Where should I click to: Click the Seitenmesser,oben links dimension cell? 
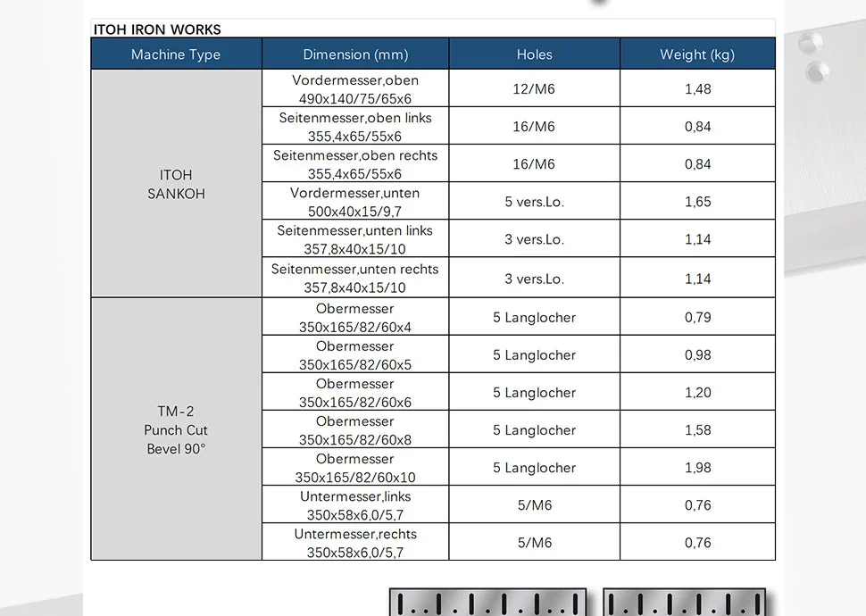pyautogui.click(x=355, y=127)
